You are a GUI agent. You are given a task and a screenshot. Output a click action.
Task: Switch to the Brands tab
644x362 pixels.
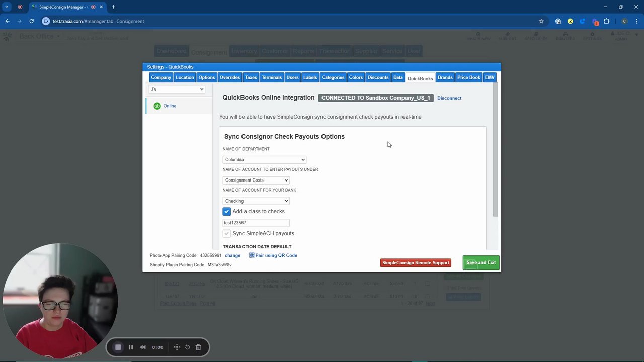tap(445, 77)
